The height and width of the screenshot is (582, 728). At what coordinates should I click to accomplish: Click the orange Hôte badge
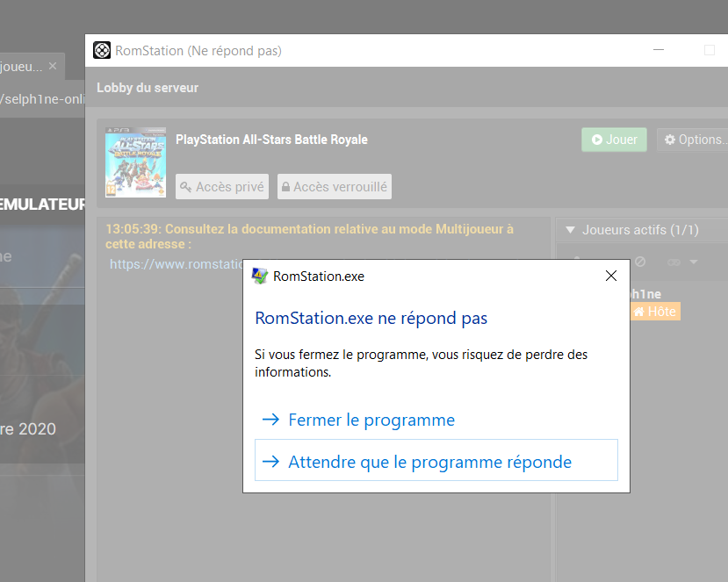click(x=655, y=312)
